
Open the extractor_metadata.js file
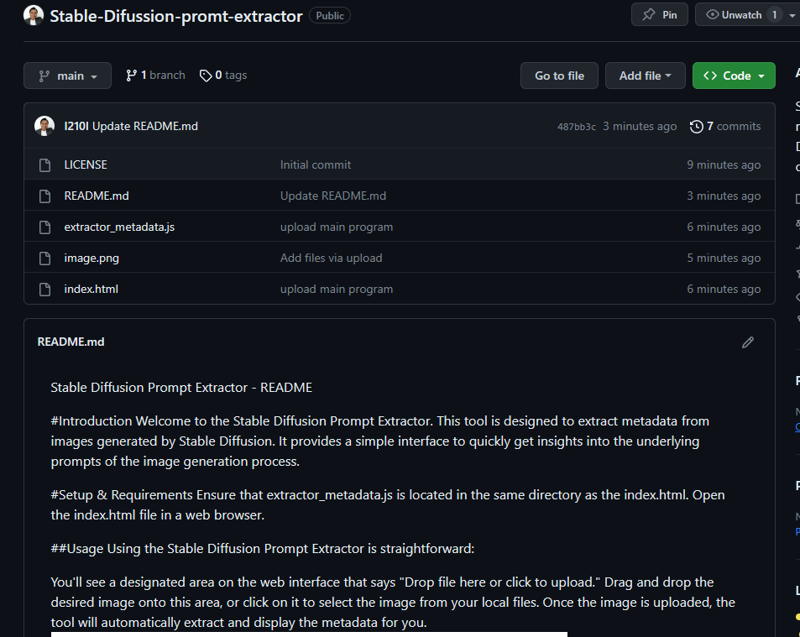coord(119,227)
